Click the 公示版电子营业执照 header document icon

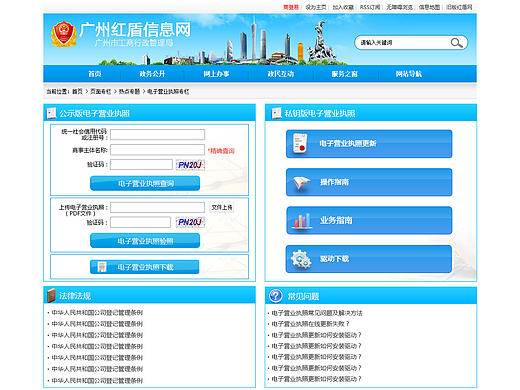tap(52, 113)
